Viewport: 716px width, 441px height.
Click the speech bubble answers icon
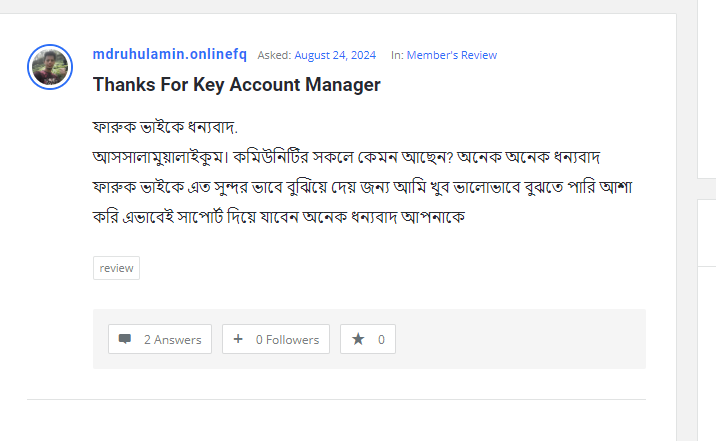(125, 339)
